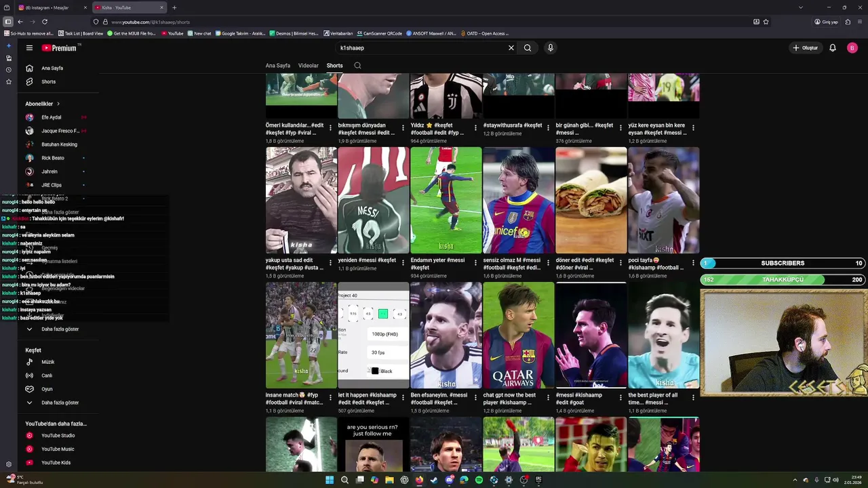Open the notifications bell
This screenshot has width=868, height=488.
[x=833, y=48]
